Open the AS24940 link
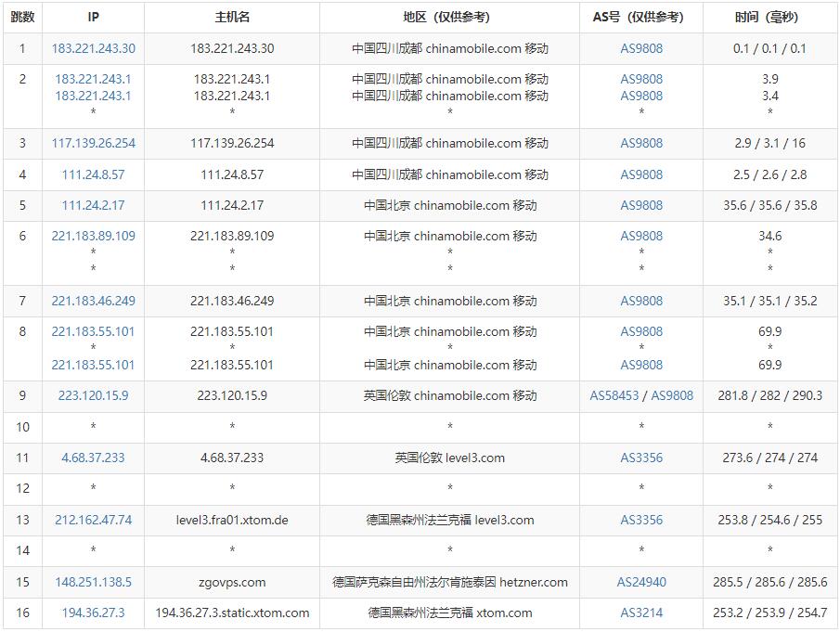The image size is (840, 632). pyautogui.click(x=641, y=582)
